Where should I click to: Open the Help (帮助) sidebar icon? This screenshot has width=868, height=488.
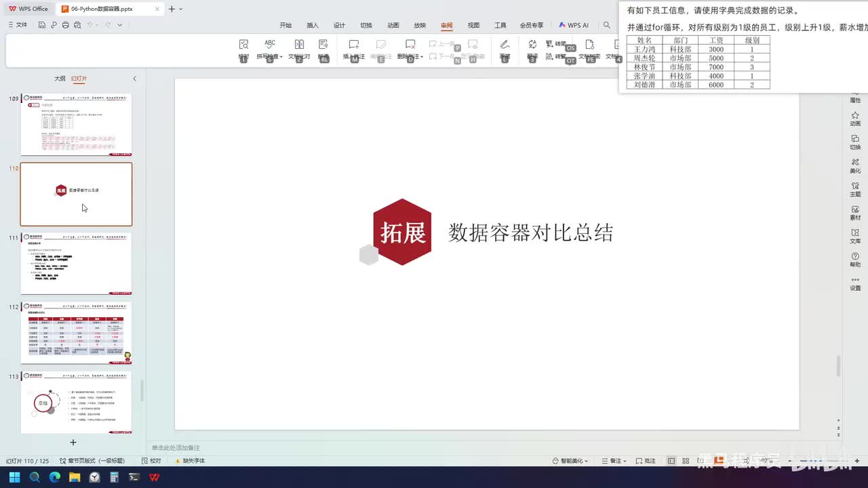[855, 260]
